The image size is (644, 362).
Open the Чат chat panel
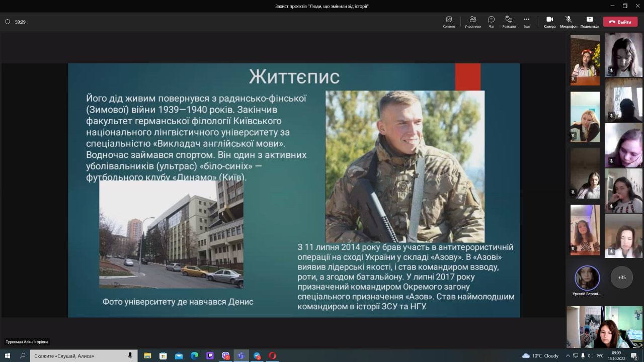[491, 22]
